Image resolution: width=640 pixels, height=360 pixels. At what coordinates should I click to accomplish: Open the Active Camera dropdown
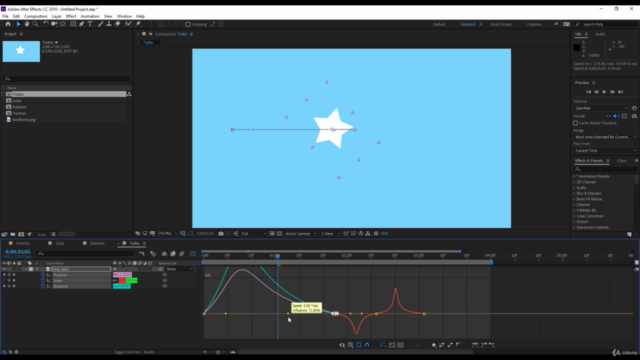(x=301, y=233)
